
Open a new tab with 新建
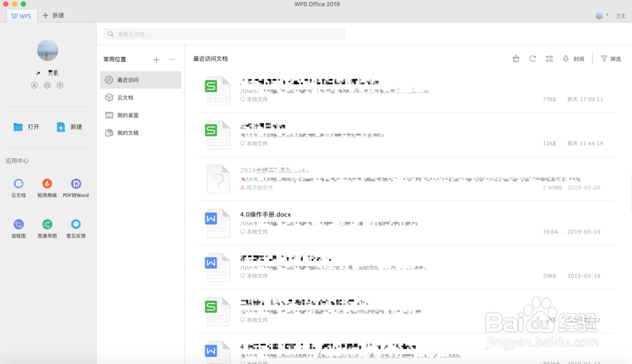pyautogui.click(x=53, y=15)
